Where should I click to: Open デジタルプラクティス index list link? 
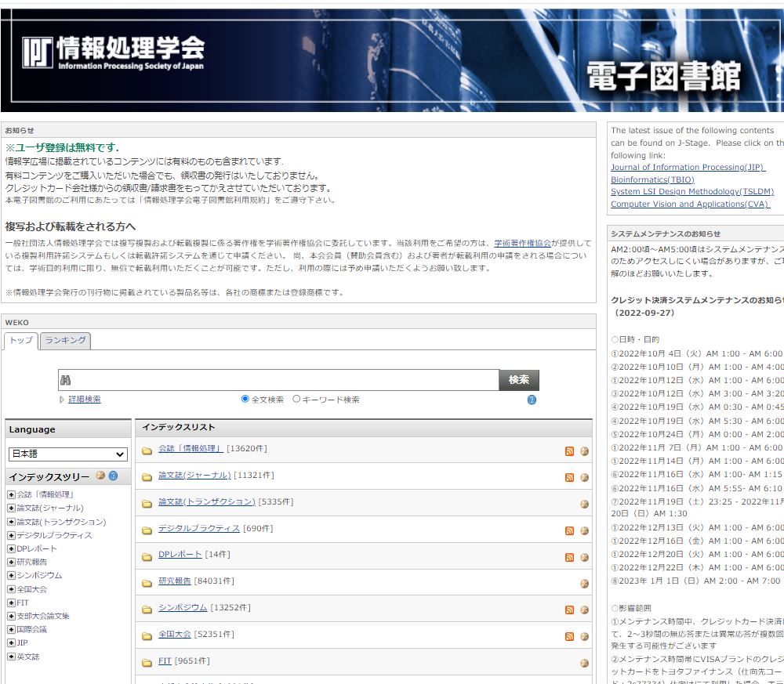(199, 528)
